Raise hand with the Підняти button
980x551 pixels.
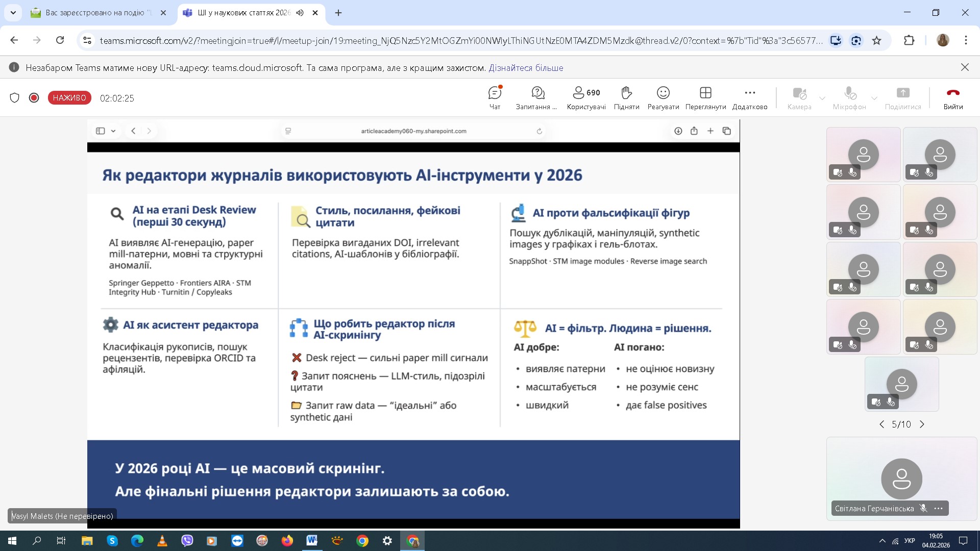pyautogui.click(x=626, y=97)
